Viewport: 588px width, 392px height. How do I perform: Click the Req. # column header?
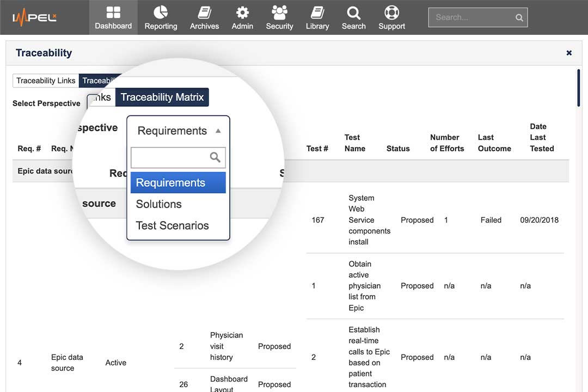click(x=29, y=149)
